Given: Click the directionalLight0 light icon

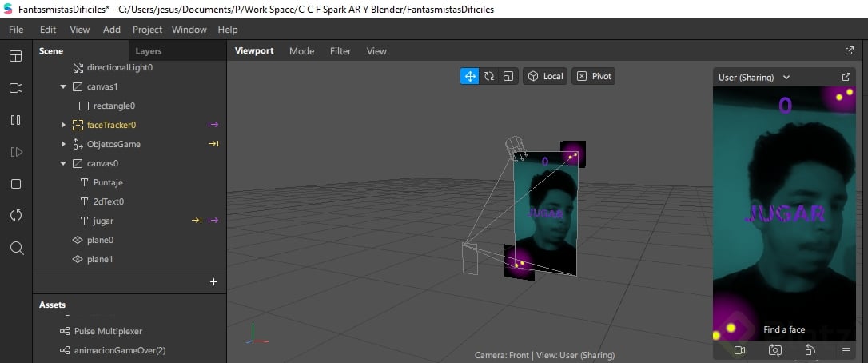Looking at the screenshot, I should (78, 68).
